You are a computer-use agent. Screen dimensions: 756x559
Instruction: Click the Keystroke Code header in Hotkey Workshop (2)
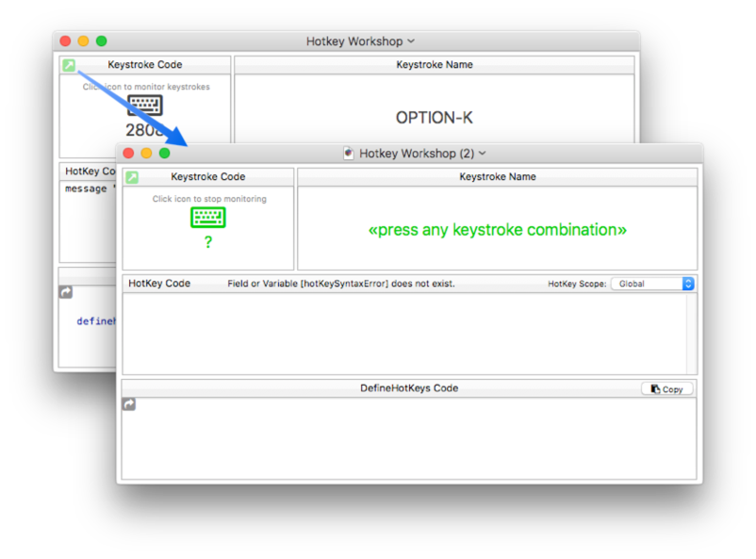tap(208, 176)
